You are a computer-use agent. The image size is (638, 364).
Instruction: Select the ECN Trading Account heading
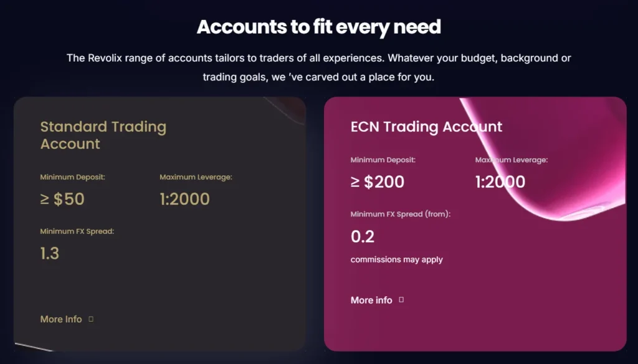[426, 127]
